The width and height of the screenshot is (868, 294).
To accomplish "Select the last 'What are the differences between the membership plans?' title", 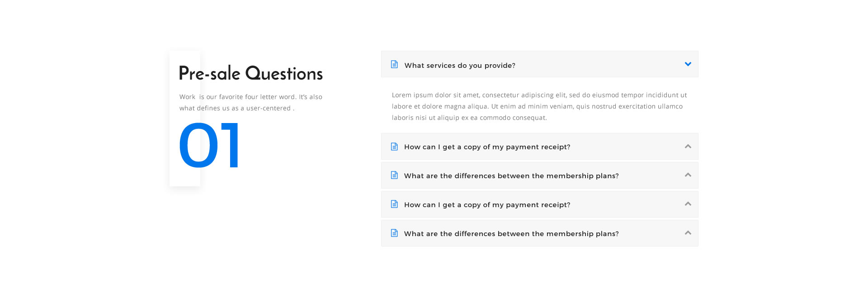I will [x=511, y=234].
